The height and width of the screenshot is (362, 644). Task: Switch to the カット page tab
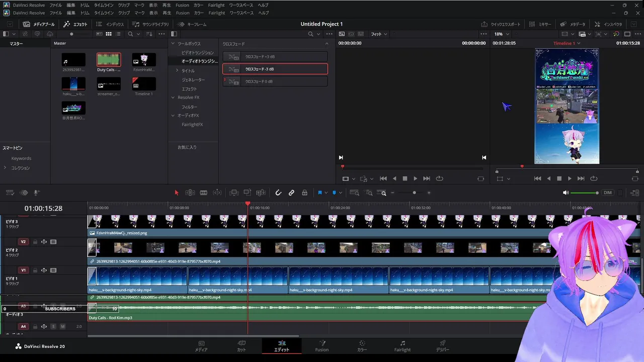[x=242, y=346]
